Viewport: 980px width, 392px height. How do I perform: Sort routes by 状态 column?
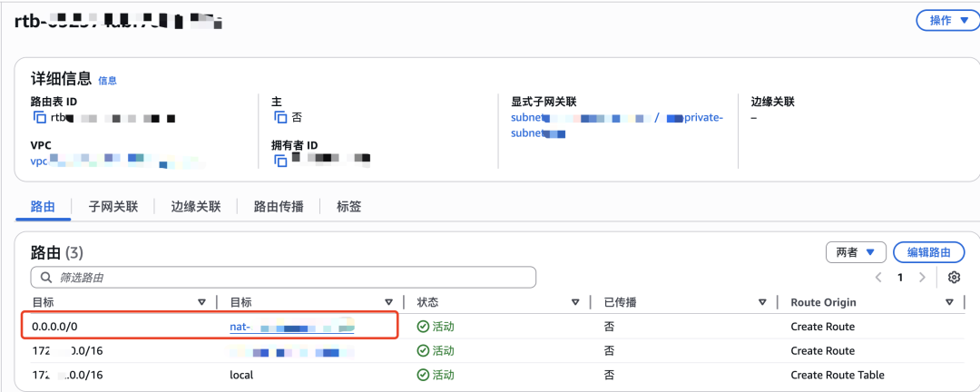(575, 302)
